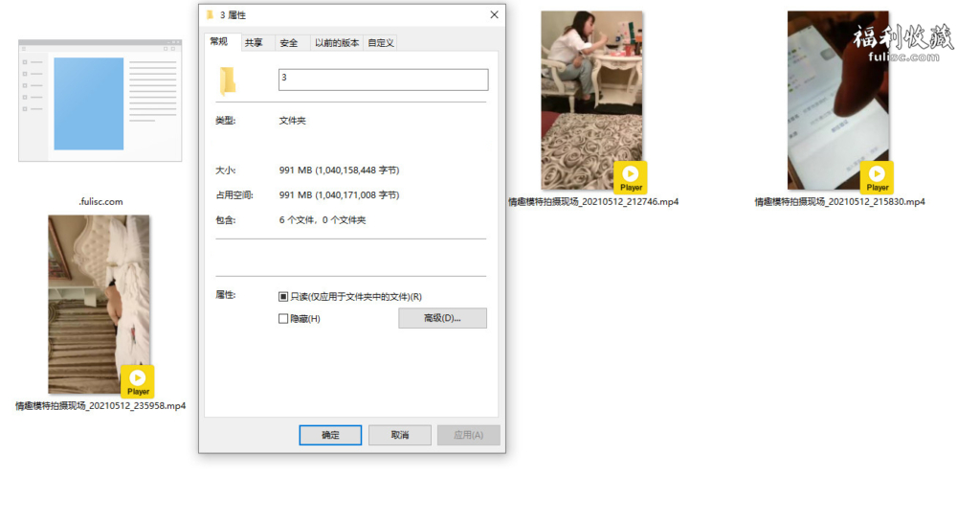Click the 6 个文件，0 个文件夹 text
Image resolution: width=980 pixels, height=523 pixels.
pyautogui.click(x=323, y=220)
